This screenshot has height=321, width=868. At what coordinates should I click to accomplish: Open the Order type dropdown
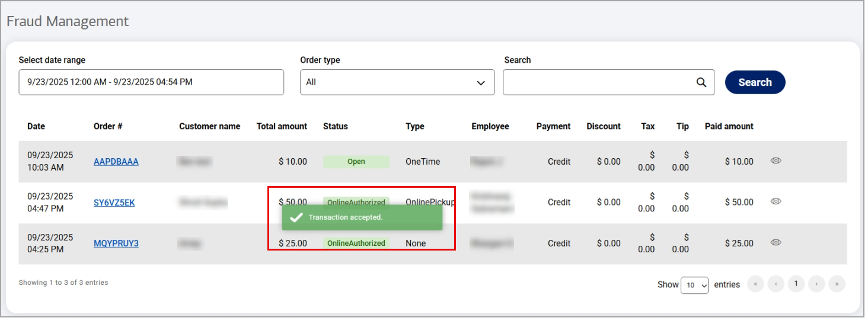[x=397, y=82]
